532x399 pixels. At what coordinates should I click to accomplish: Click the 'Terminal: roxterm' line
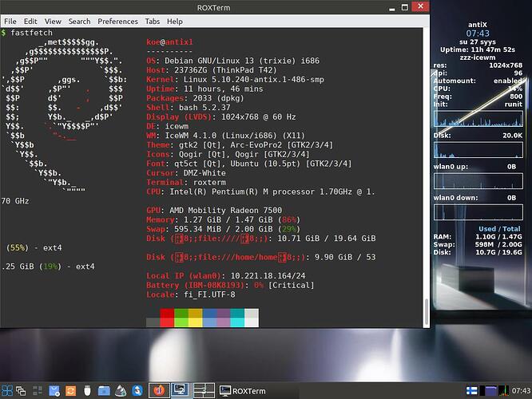point(186,182)
